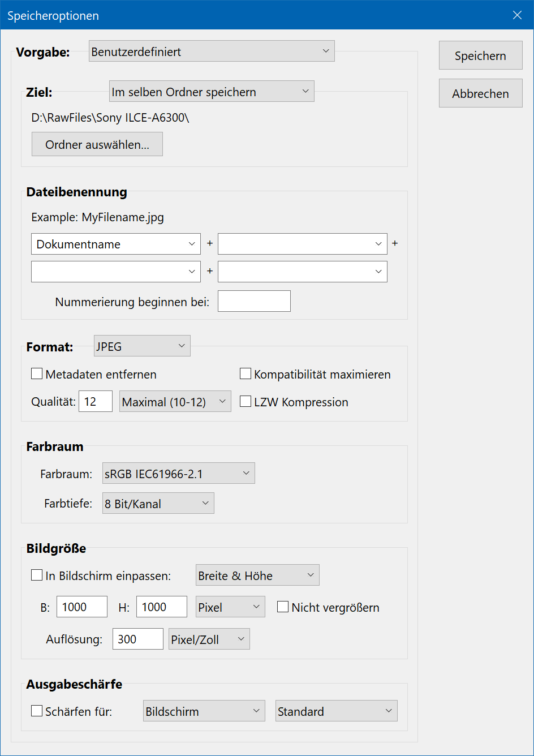534x756 pixels.
Task: Open the Maximal (10-12) quality dropdown
Action: [175, 402]
